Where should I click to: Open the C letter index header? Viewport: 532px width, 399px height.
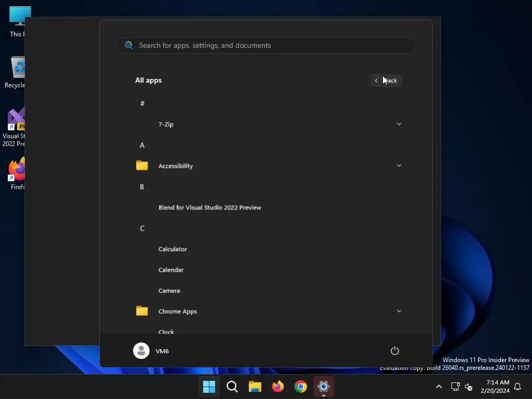(142, 229)
